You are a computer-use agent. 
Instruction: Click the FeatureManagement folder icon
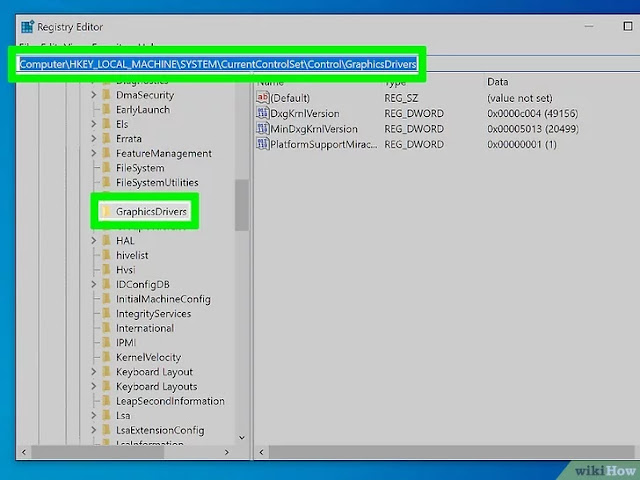[107, 153]
